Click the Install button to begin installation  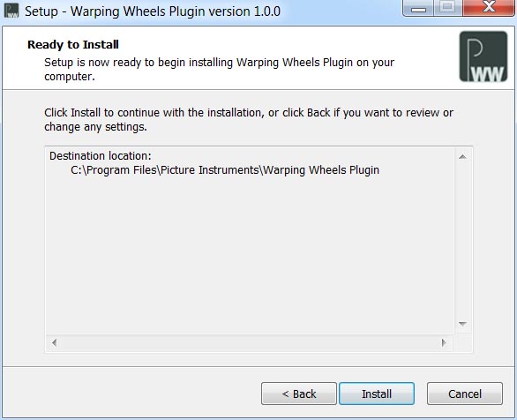pyautogui.click(x=377, y=394)
